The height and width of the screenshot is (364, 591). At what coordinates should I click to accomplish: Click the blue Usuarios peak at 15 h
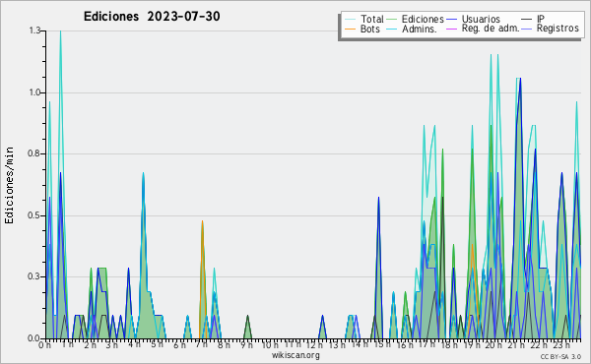click(379, 198)
